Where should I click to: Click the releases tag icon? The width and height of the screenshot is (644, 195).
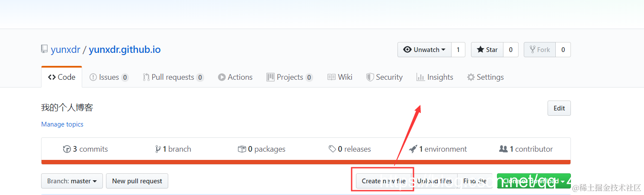(x=332, y=149)
